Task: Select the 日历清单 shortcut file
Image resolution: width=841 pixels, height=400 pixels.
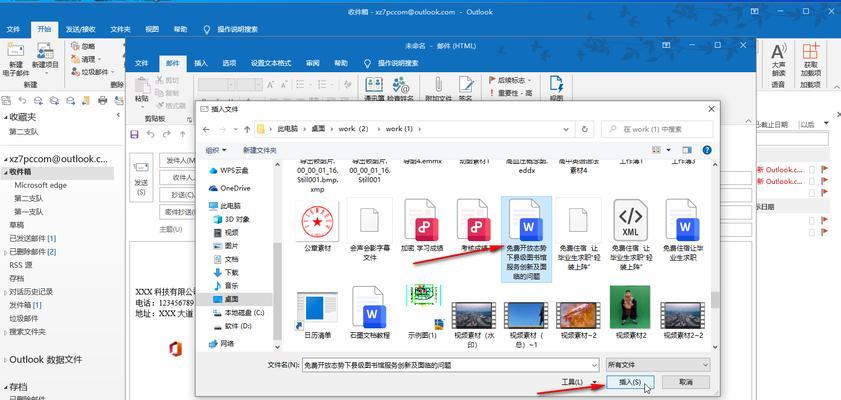Action: 318,315
